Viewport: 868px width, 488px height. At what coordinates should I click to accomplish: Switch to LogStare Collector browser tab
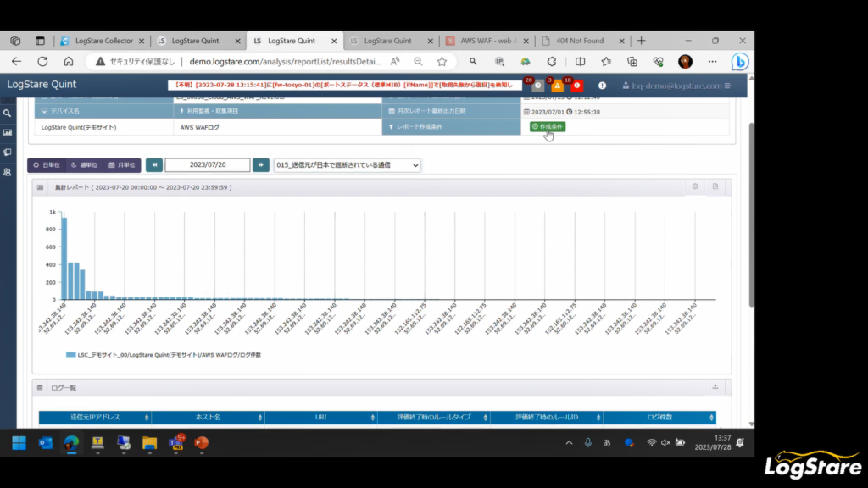click(x=103, y=41)
